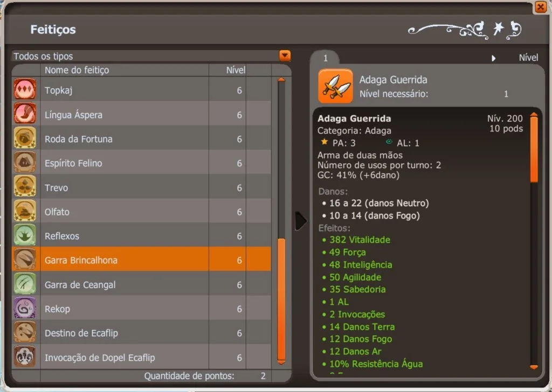Select the Reflexos spell icon
The image size is (552, 392).
tap(25, 234)
